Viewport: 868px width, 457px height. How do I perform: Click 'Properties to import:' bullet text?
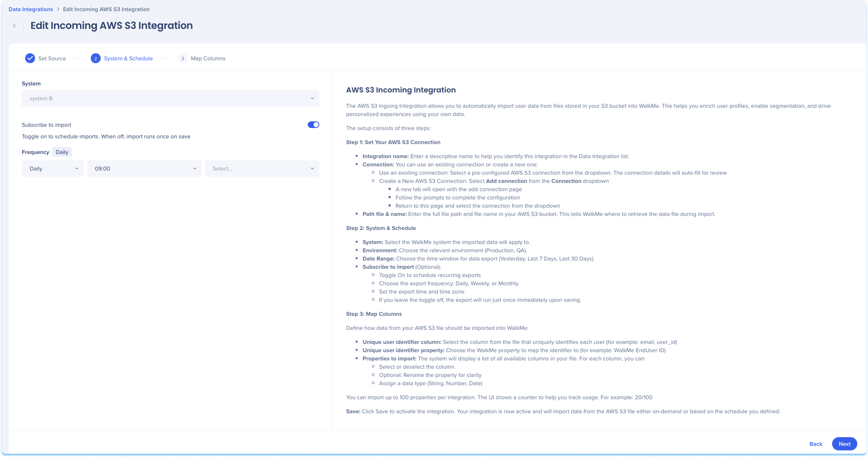click(504, 358)
